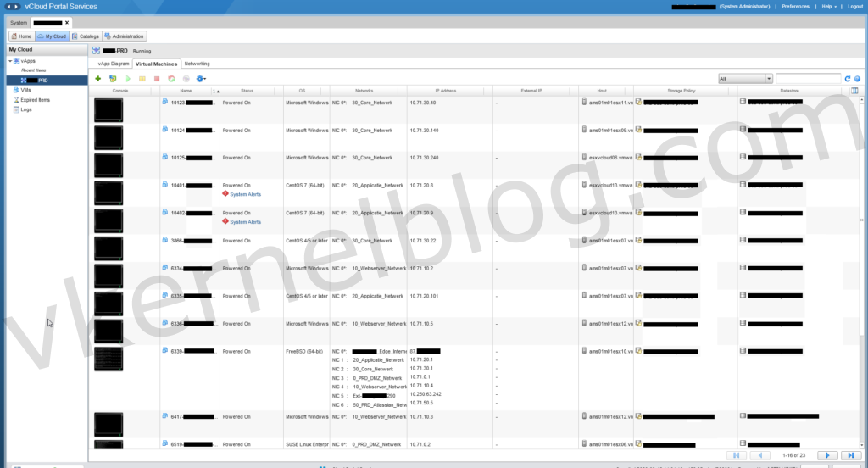Viewport: 868px width, 468px height.
Task: Click the IP address 10.71.30.140
Action: [424, 131]
